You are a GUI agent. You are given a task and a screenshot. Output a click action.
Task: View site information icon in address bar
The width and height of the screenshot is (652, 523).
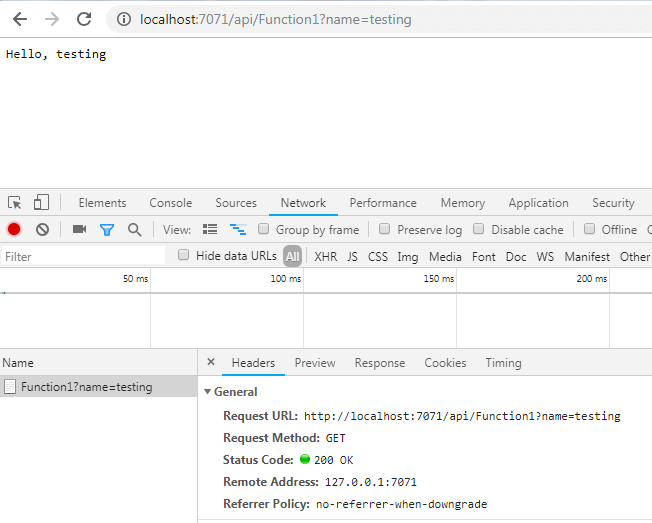123,19
